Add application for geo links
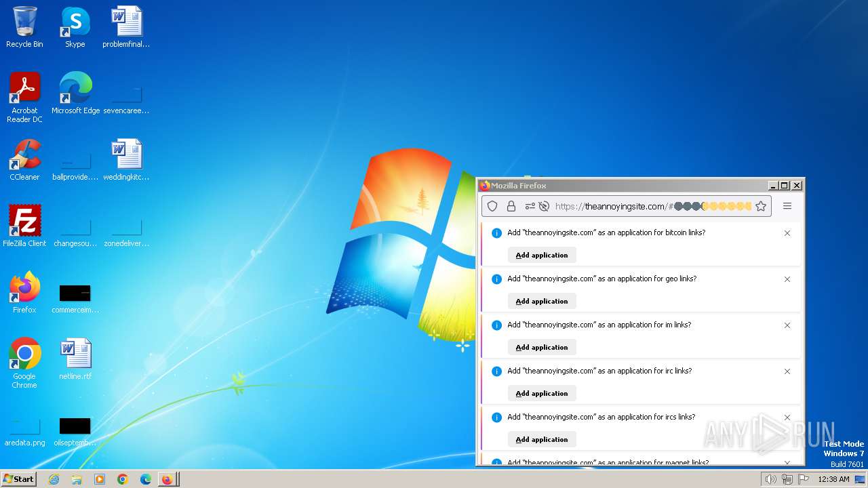The height and width of the screenshot is (488, 868). [542, 301]
